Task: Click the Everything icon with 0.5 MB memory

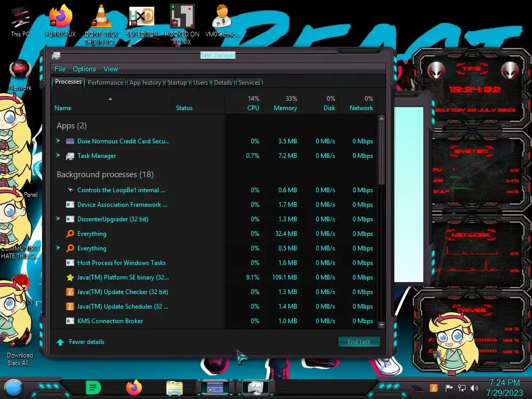Action: click(x=70, y=248)
